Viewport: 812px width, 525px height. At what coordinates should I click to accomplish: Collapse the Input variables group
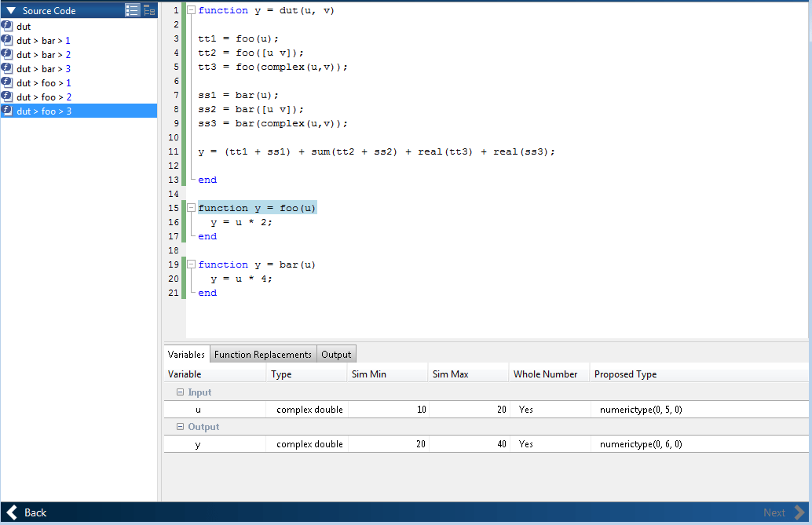[x=180, y=392]
